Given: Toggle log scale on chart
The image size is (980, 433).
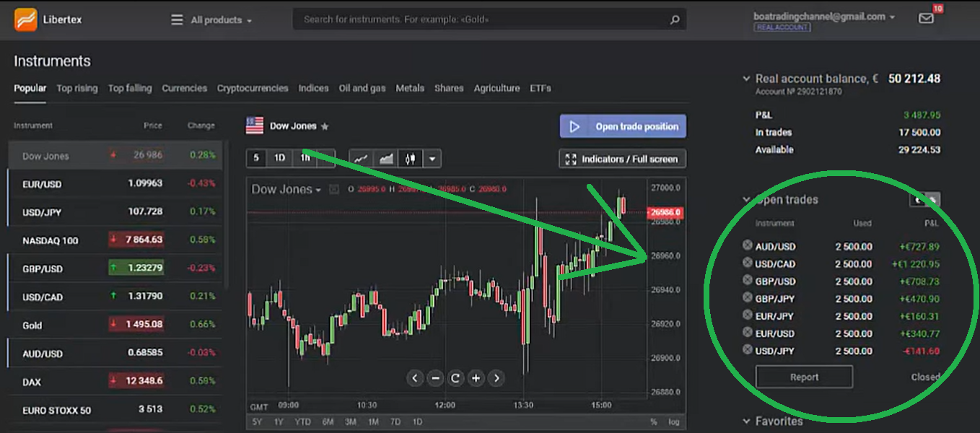Looking at the screenshot, I should [674, 421].
